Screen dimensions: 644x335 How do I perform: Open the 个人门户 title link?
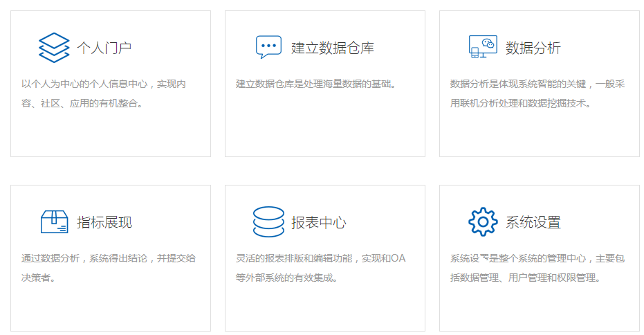click(x=104, y=48)
